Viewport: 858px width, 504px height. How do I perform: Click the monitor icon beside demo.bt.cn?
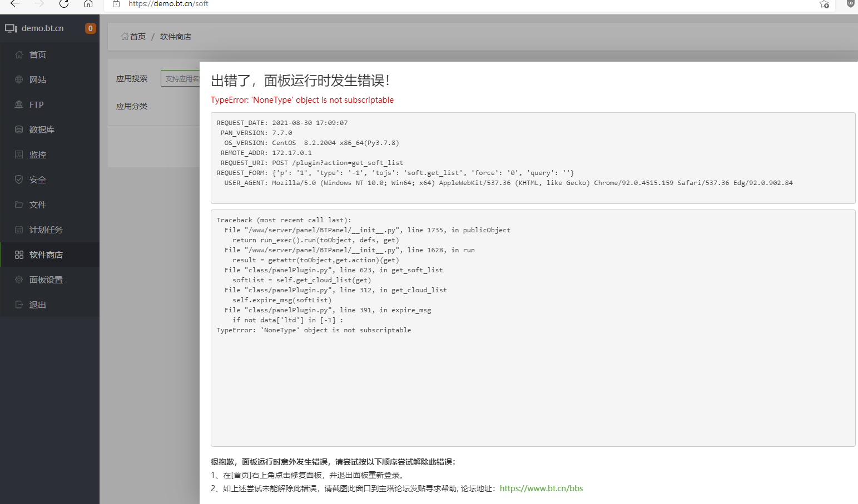(x=11, y=28)
